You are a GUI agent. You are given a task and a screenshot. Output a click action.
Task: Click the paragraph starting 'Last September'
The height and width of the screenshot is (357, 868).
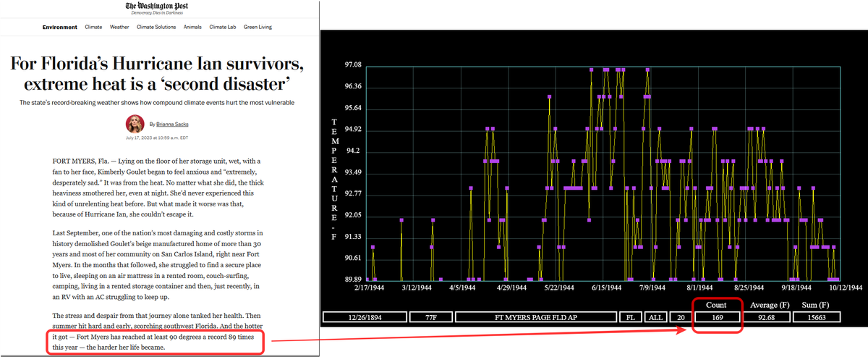[x=157, y=266]
